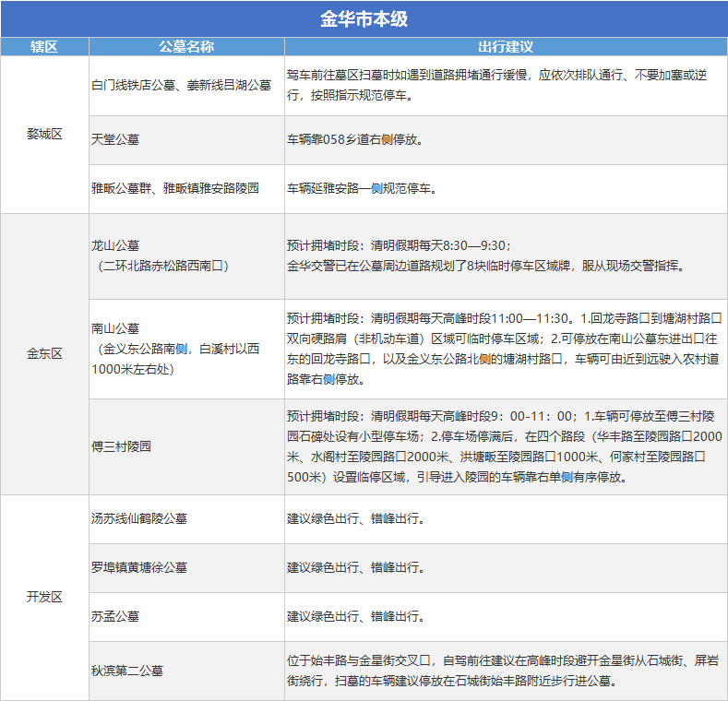This screenshot has width=728, height=701.
Task: Select the 婺城区 district cell
Action: 44,134
